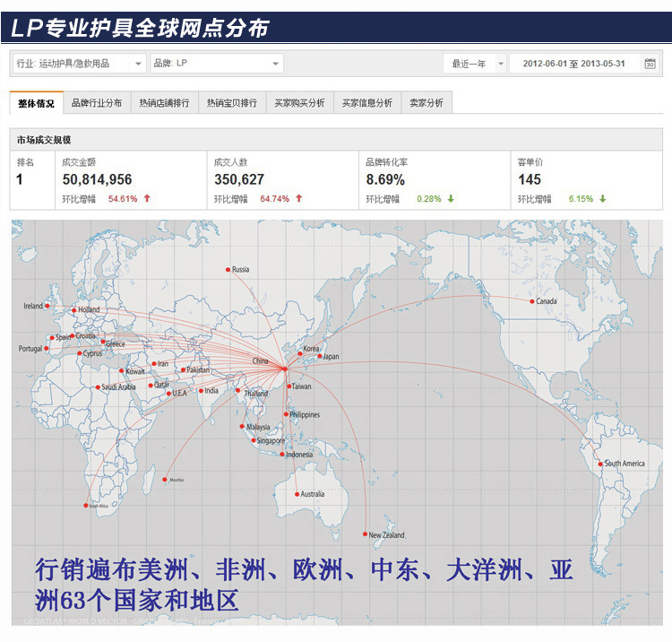Click the 品牌转化率 value 8.69%
The height and width of the screenshot is (642, 672).
coord(385,179)
